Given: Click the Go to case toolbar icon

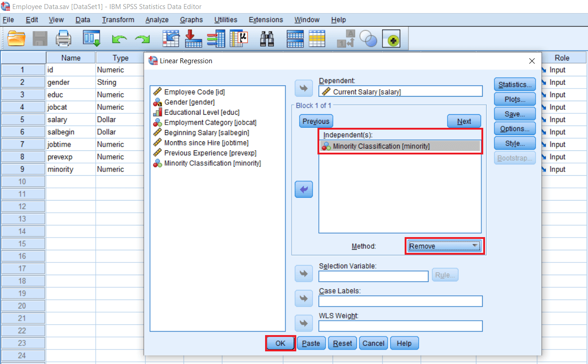Looking at the screenshot, I should click(171, 38).
